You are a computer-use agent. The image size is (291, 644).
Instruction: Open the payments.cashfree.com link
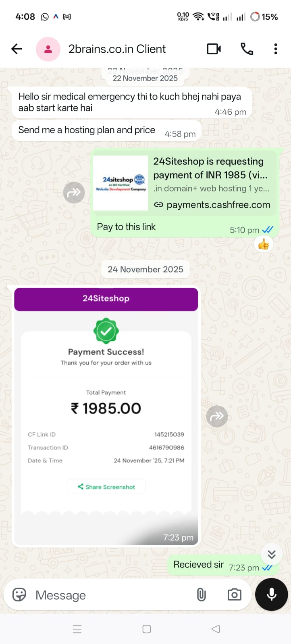click(218, 204)
